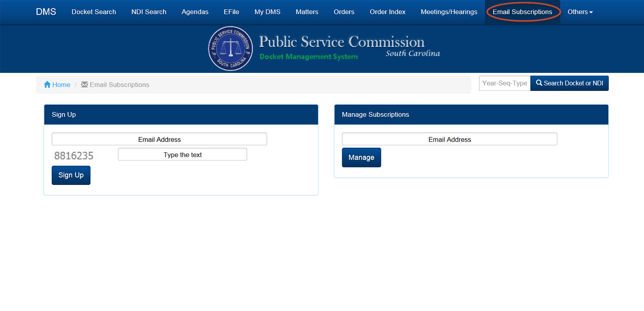Go to NDI Search page
Image resolution: width=644 pixels, height=311 pixels.
[149, 12]
